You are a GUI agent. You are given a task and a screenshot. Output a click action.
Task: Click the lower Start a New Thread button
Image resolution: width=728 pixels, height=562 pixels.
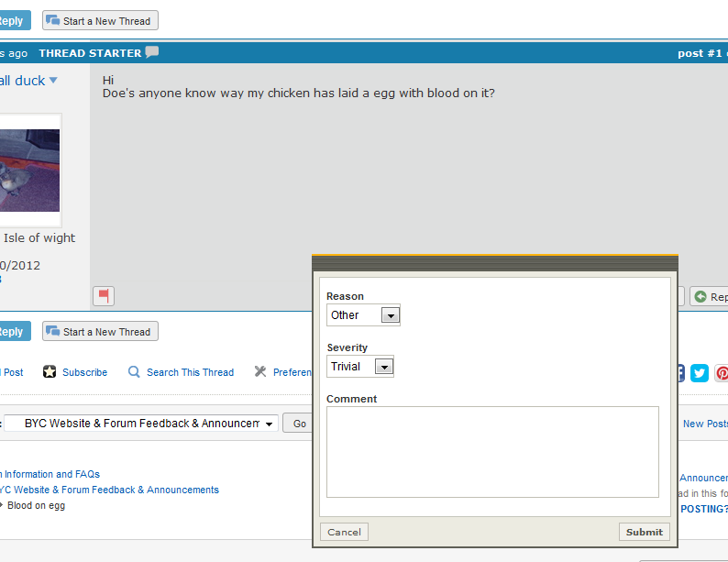pyautogui.click(x=100, y=331)
